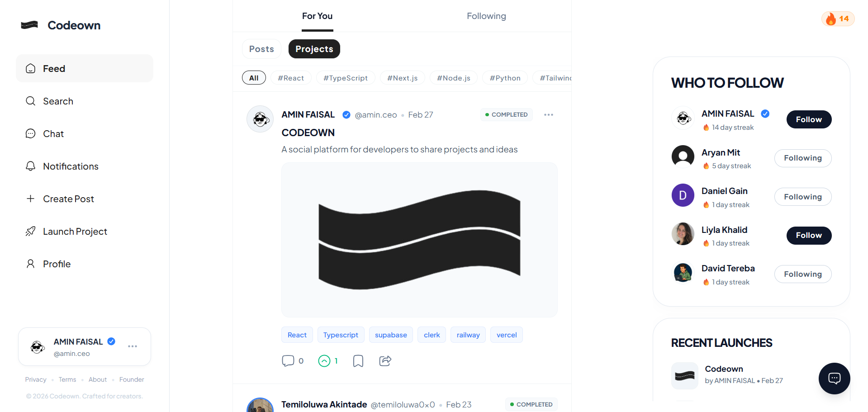The image size is (868, 412).
Task: Bookmark the CODEOWN project post
Action: [x=358, y=360]
